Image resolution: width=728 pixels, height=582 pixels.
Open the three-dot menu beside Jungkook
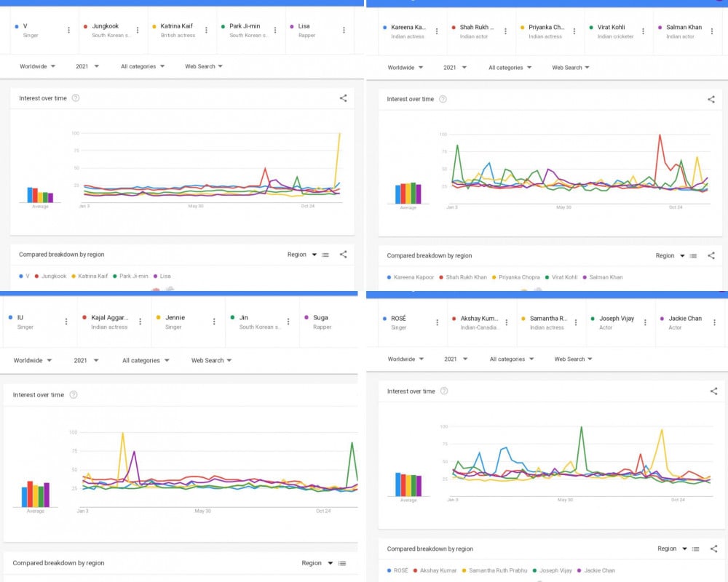pos(138,30)
